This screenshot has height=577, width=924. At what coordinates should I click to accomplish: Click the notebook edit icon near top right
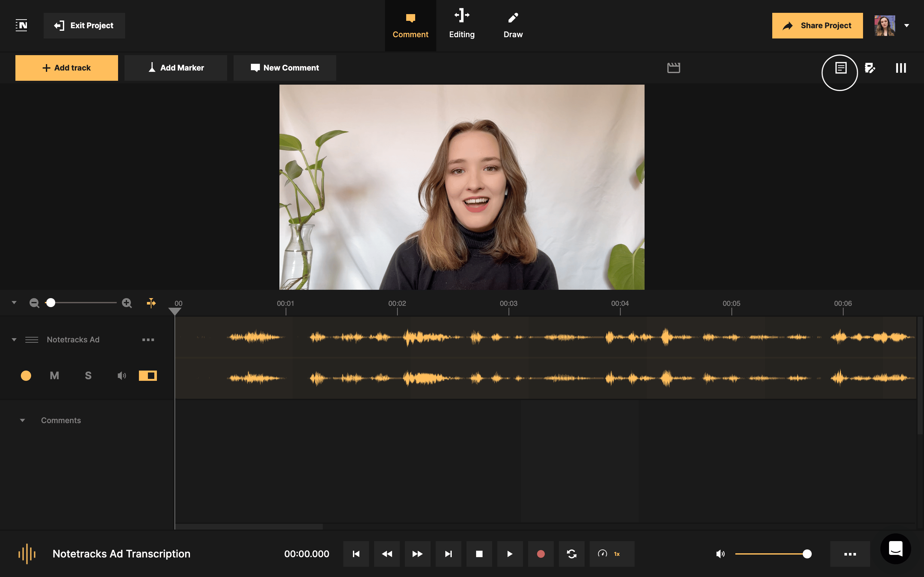870,68
